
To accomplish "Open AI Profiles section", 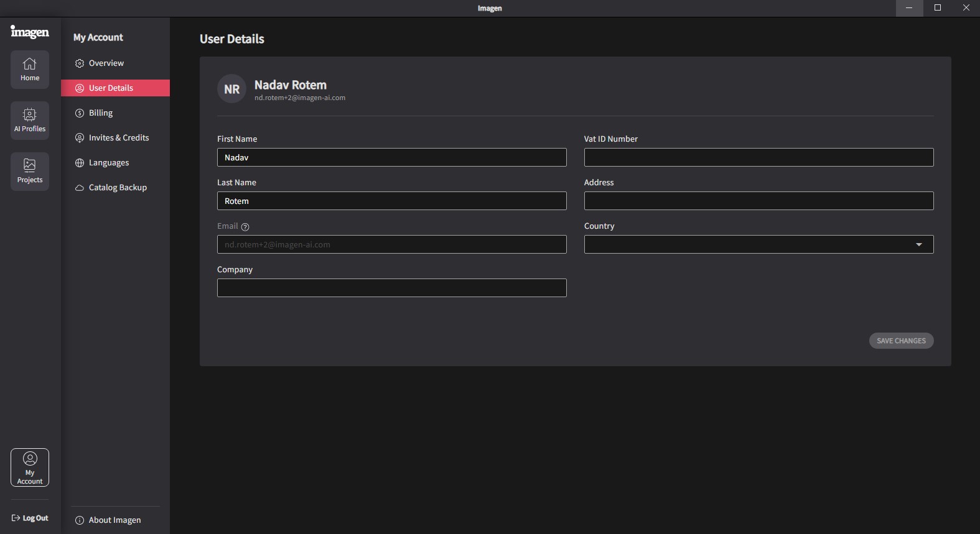I will pyautogui.click(x=30, y=120).
